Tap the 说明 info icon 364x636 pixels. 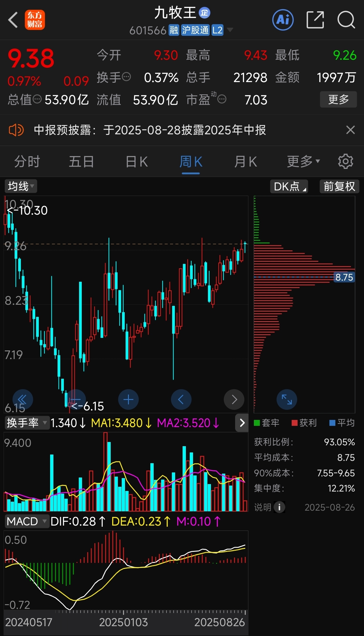click(279, 507)
